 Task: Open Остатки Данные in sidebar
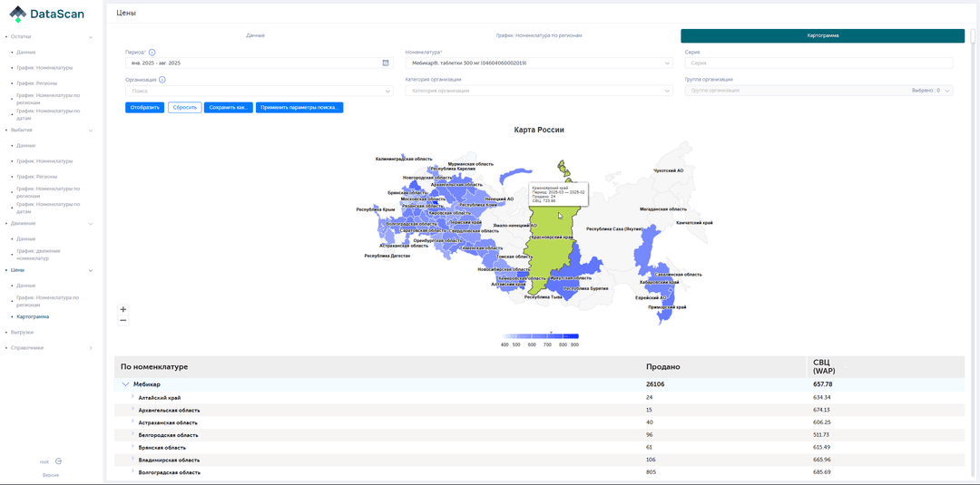click(26, 52)
